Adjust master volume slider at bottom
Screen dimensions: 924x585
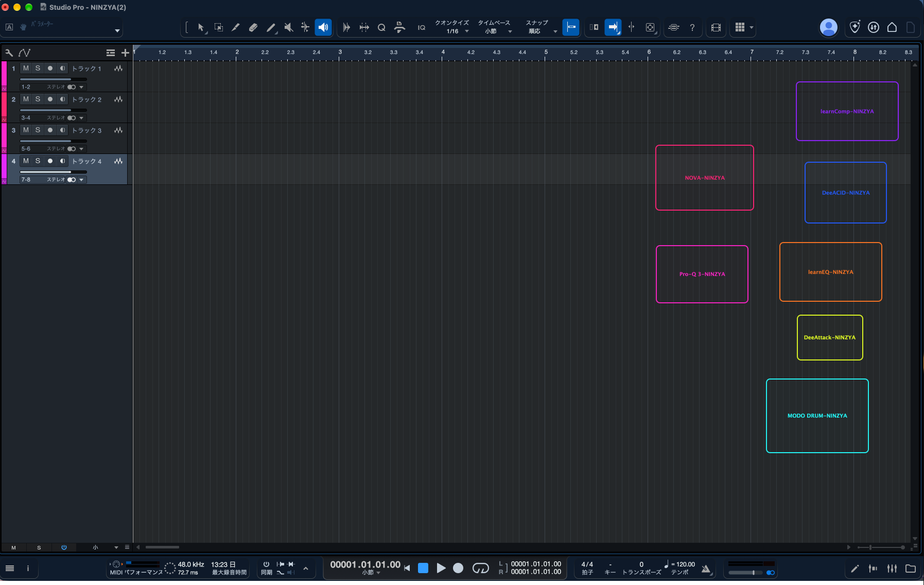pos(745,573)
